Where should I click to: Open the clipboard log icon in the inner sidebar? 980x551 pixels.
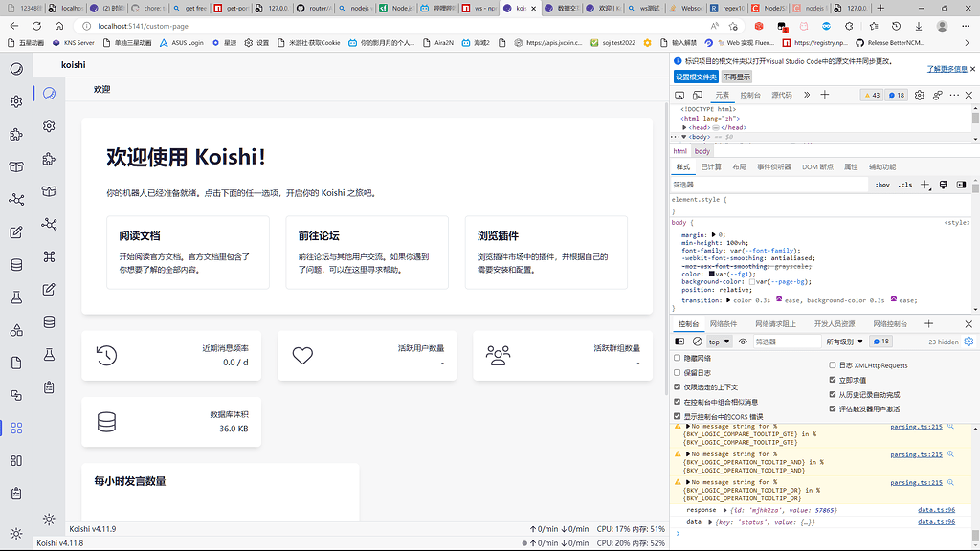pyautogui.click(x=49, y=387)
